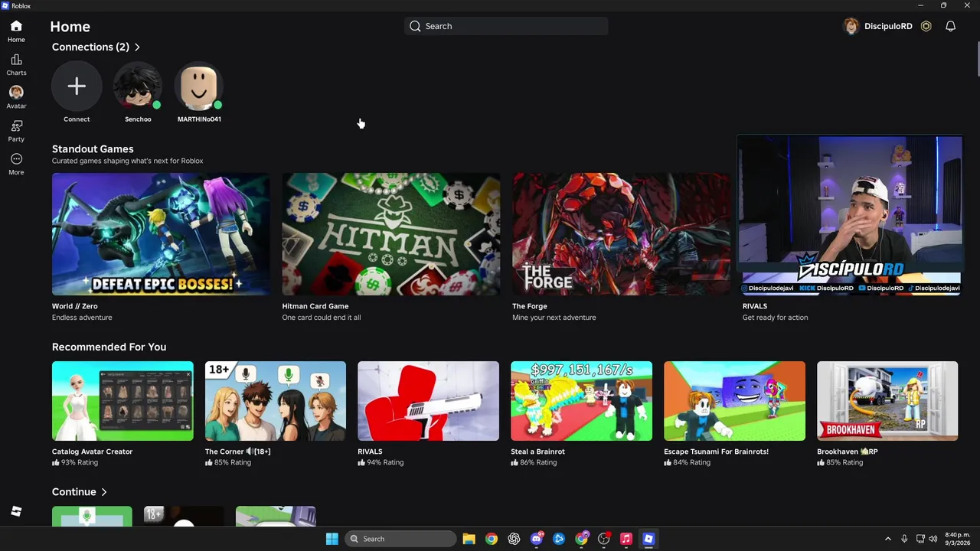Viewport: 980px width, 551px height.
Task: Click the 'Senchoo' name label
Action: pyautogui.click(x=138, y=119)
